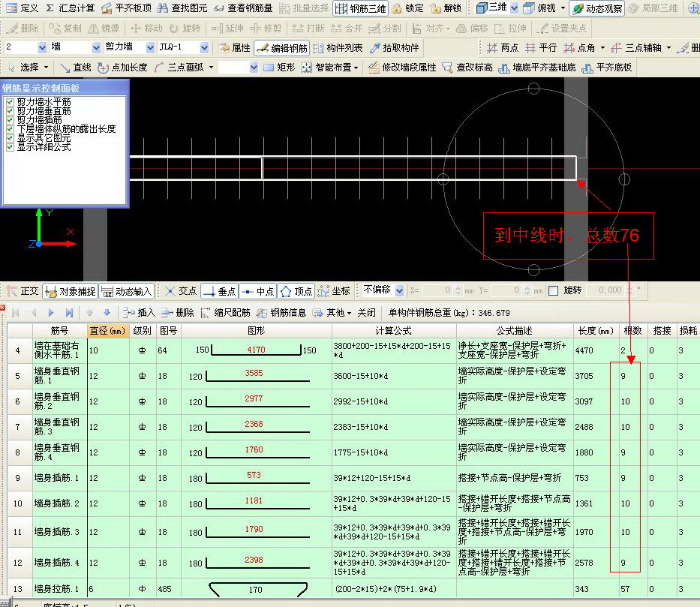Image resolution: width=700 pixels, height=607 pixels.
Task: Expand the 三维 view dropdown arrow
Action: click(514, 8)
